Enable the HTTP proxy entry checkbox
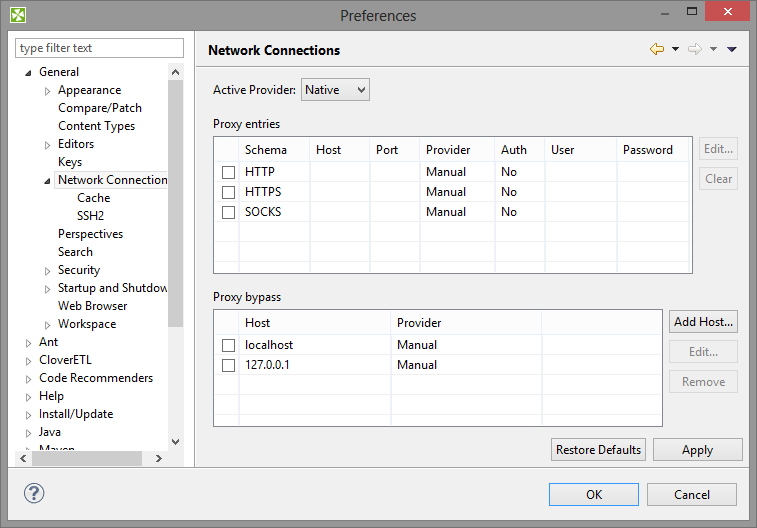Viewport: 757px width, 528px height. pyautogui.click(x=229, y=172)
